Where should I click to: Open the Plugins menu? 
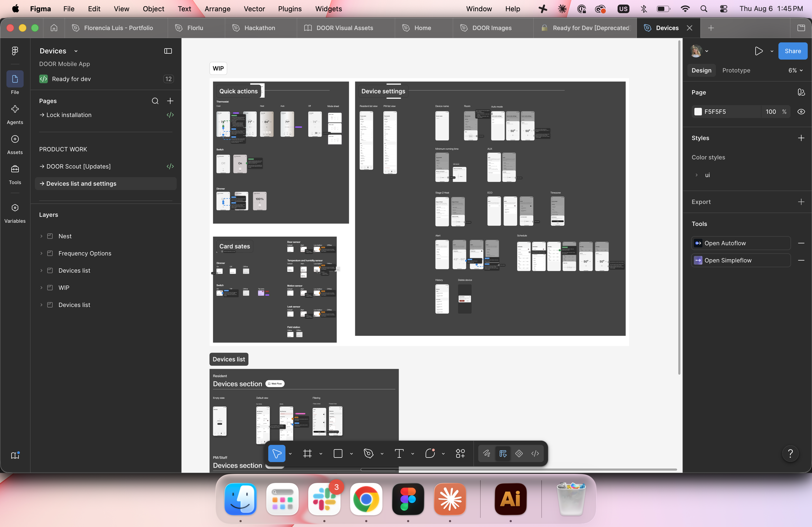(x=290, y=9)
